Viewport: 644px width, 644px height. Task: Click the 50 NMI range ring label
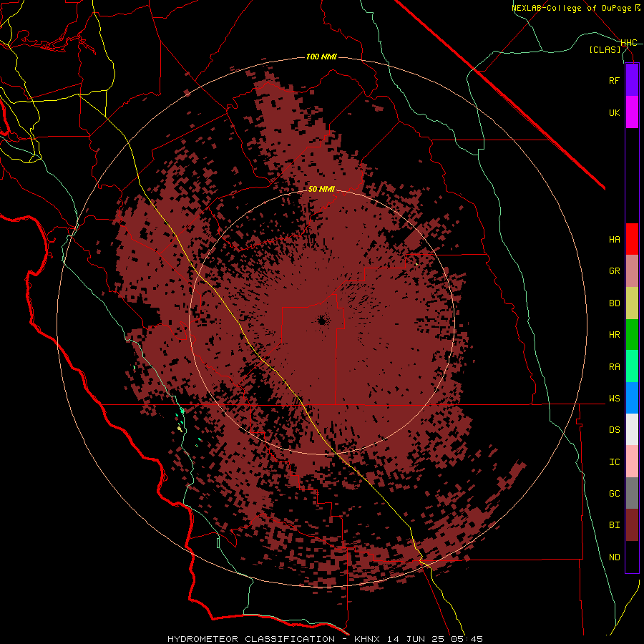[321, 189]
